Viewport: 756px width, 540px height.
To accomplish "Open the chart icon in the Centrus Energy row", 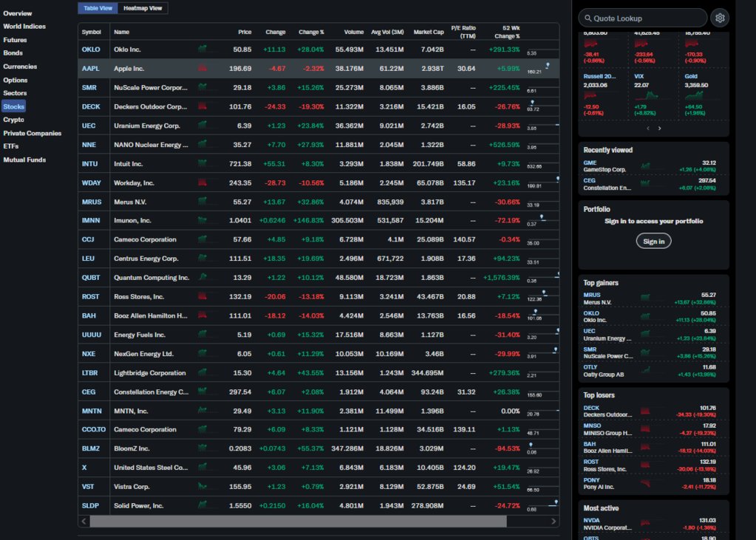I will (202, 259).
